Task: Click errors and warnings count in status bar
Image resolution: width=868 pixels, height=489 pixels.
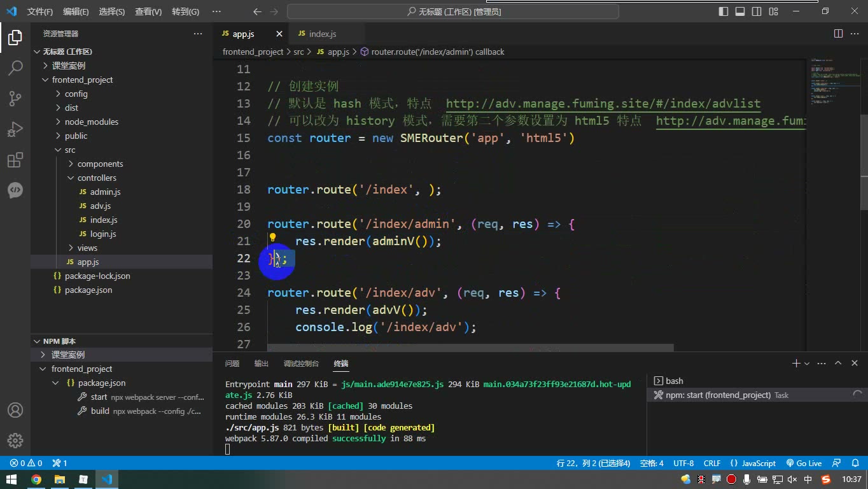Action: pos(26,463)
